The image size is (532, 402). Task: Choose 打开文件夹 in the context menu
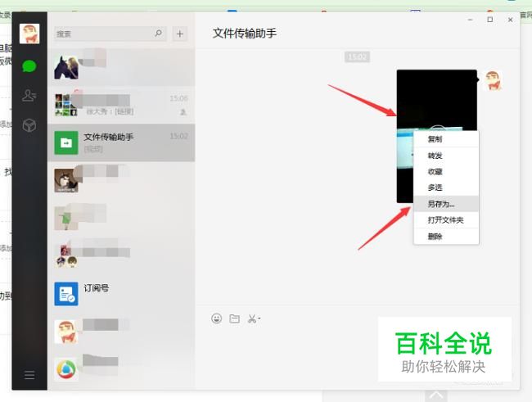446,220
